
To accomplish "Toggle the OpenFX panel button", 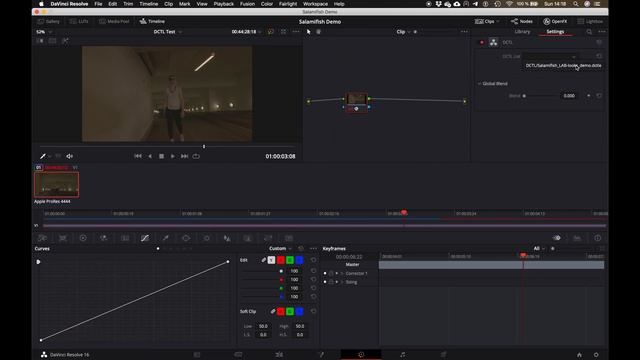I will (x=555, y=21).
